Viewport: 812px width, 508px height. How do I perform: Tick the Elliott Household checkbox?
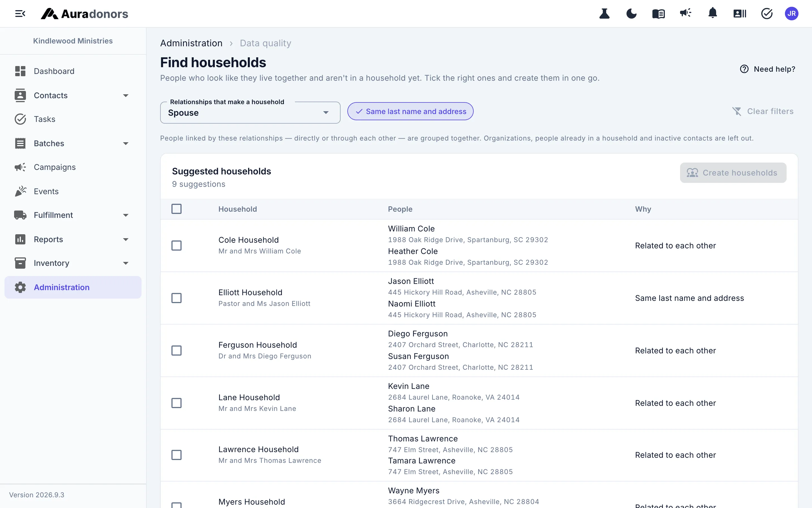[176, 298]
